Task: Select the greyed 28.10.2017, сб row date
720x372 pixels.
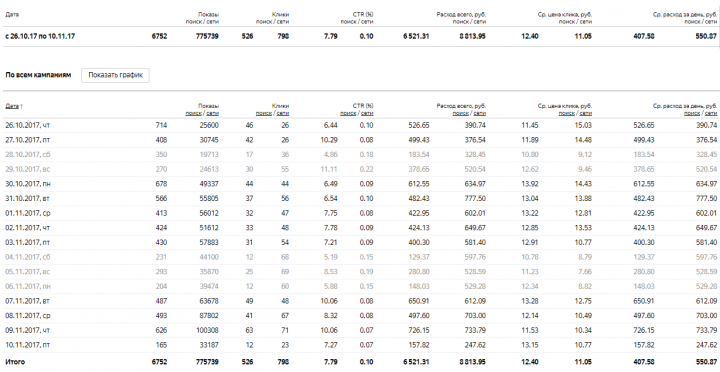Action: [x=28, y=155]
